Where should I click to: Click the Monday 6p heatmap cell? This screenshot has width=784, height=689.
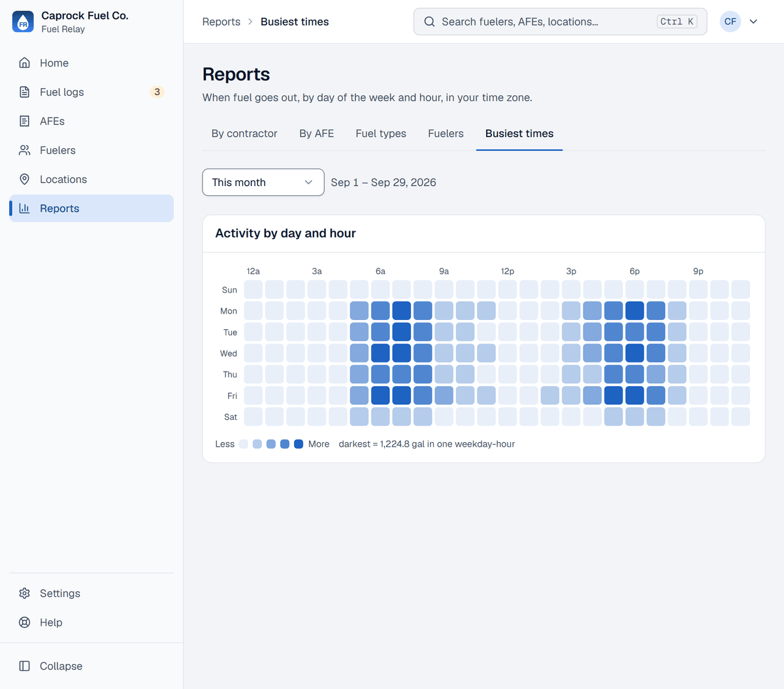(634, 311)
